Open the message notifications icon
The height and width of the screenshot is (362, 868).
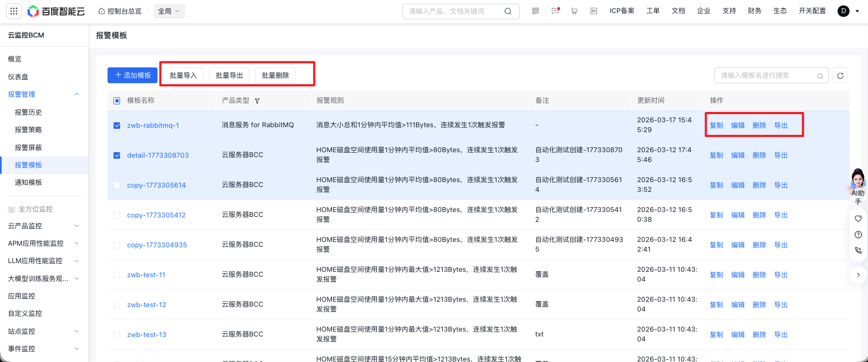pyautogui.click(x=555, y=11)
